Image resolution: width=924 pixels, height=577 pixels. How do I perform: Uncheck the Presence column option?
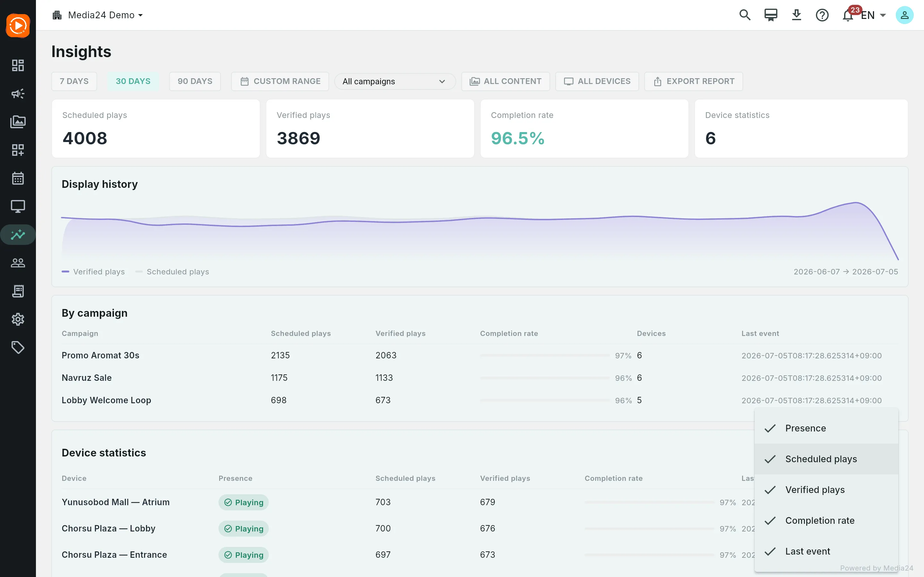pyautogui.click(x=826, y=428)
